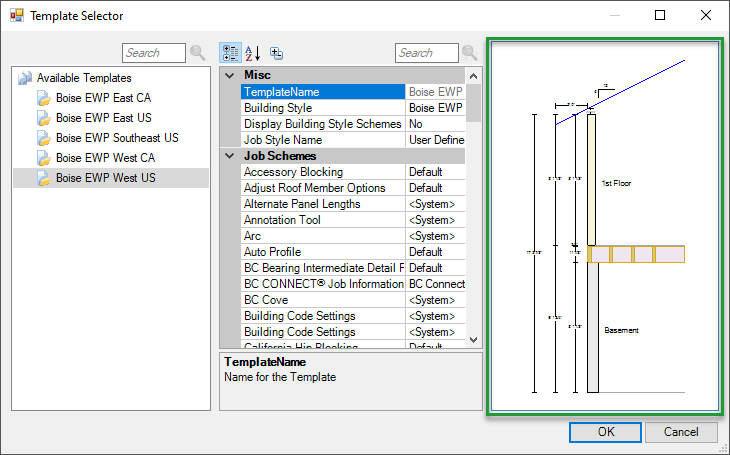The width and height of the screenshot is (730, 455).
Task: Click the User Define value of Job Style Name
Action: tap(435, 140)
